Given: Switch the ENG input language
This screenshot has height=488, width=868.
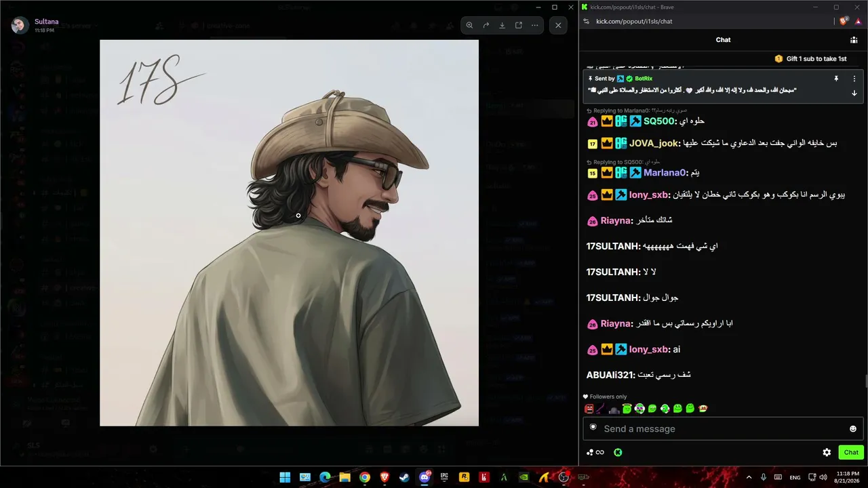Looking at the screenshot, I should coord(795,477).
